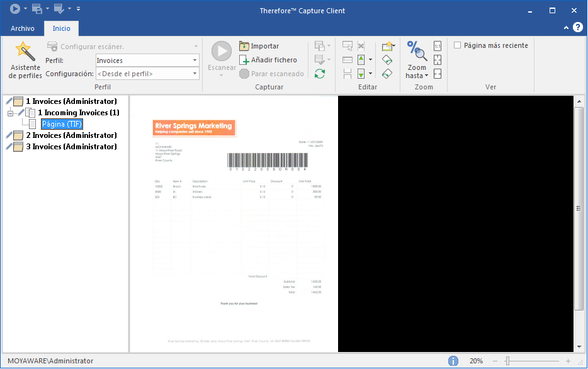The width and height of the screenshot is (588, 369).
Task: Customize the quick access toolbar dropdown
Action: pos(78,9)
